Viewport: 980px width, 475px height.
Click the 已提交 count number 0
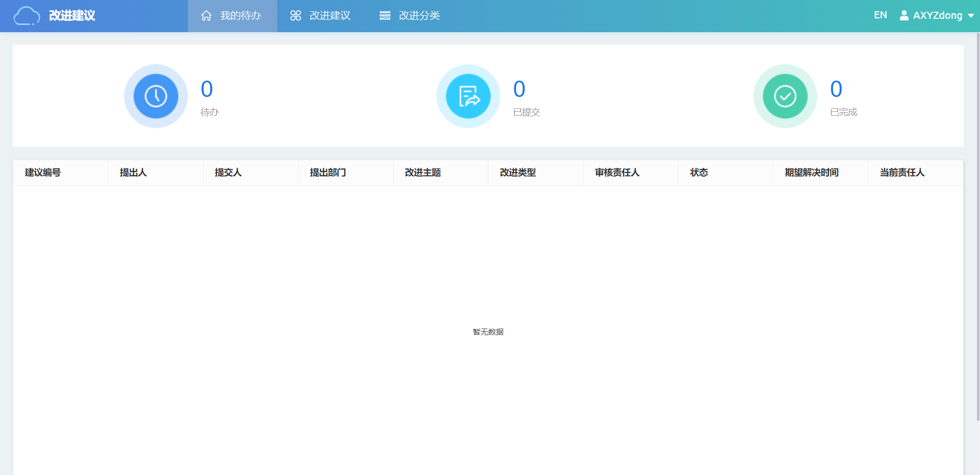[519, 89]
